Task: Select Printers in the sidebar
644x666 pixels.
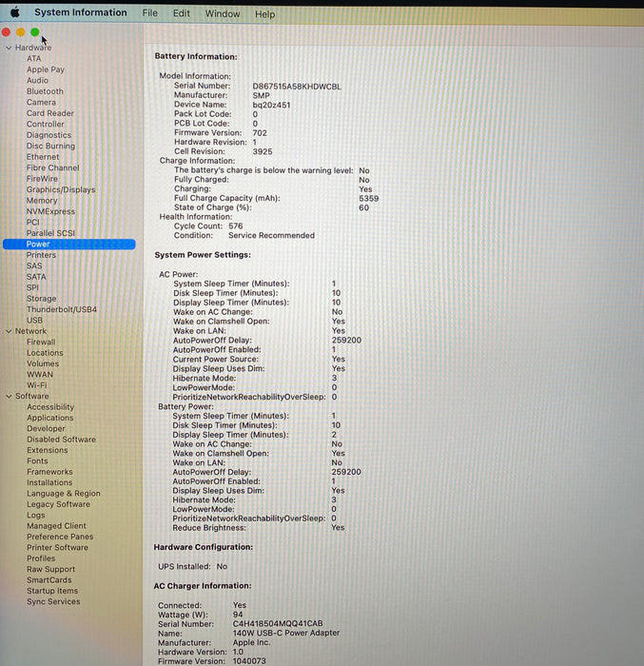Action: (41, 255)
